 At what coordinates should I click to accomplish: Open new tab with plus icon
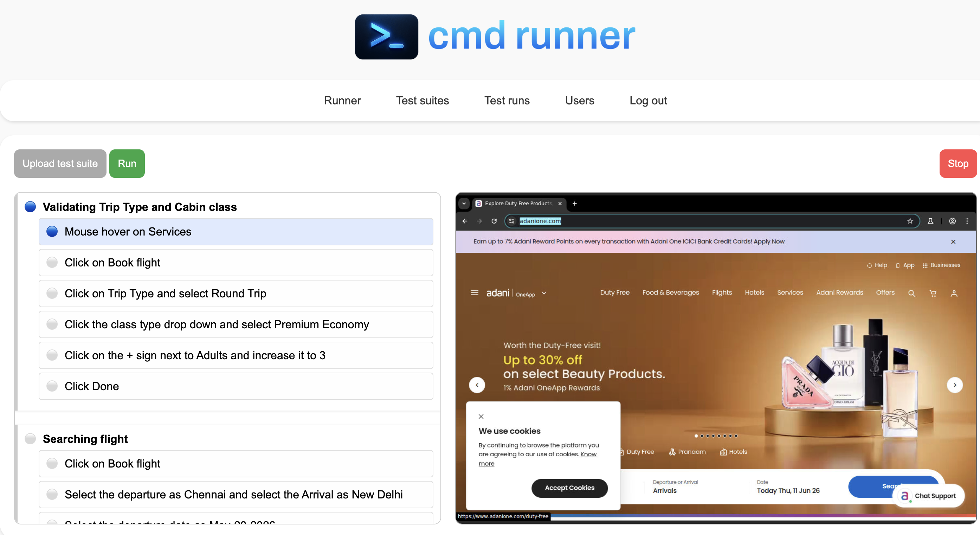pos(574,204)
